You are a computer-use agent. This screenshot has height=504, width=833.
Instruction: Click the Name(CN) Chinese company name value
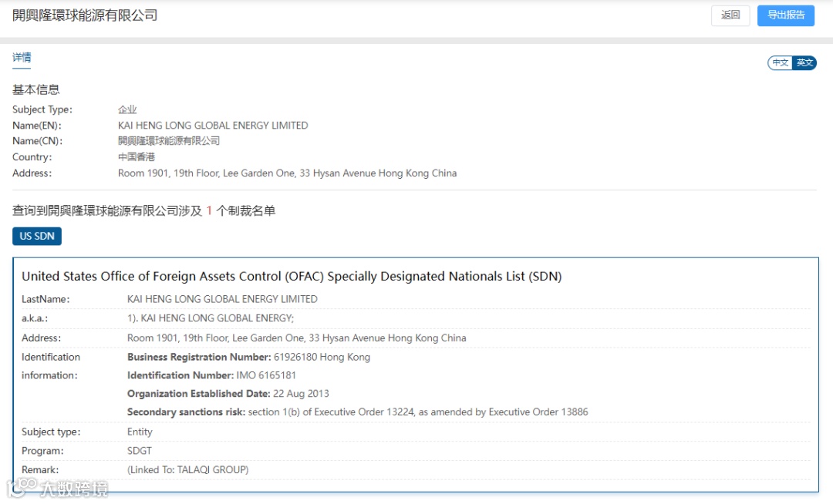169,141
